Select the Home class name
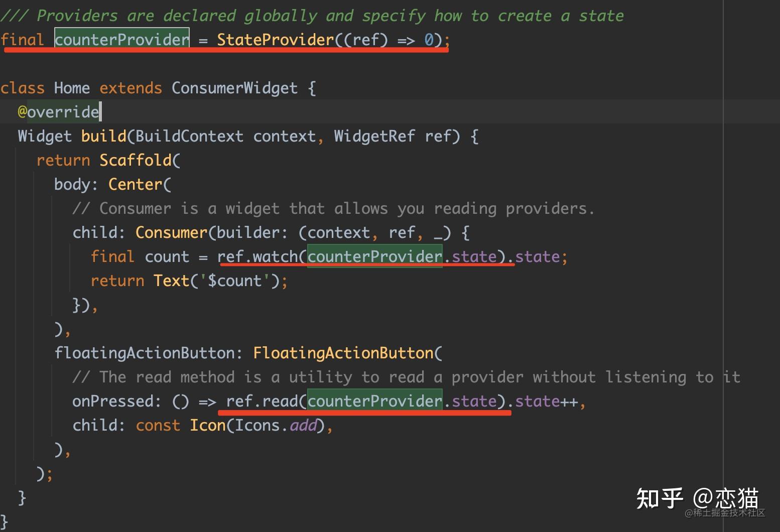780x532 pixels. (x=72, y=88)
